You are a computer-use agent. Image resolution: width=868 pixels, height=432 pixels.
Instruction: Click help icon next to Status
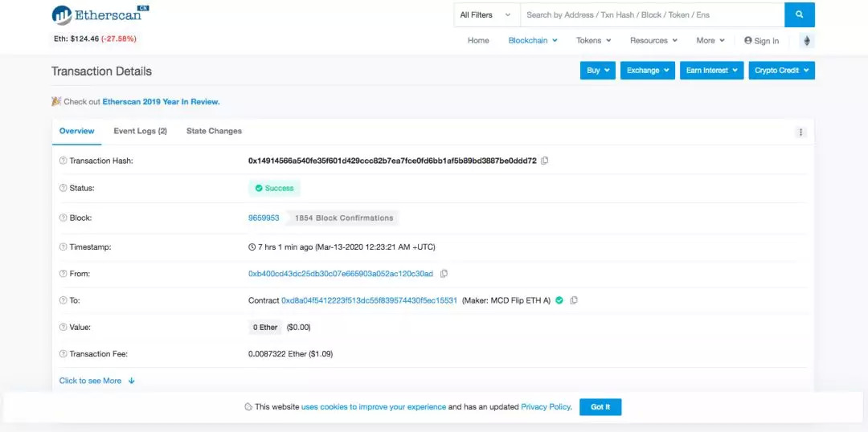[63, 188]
